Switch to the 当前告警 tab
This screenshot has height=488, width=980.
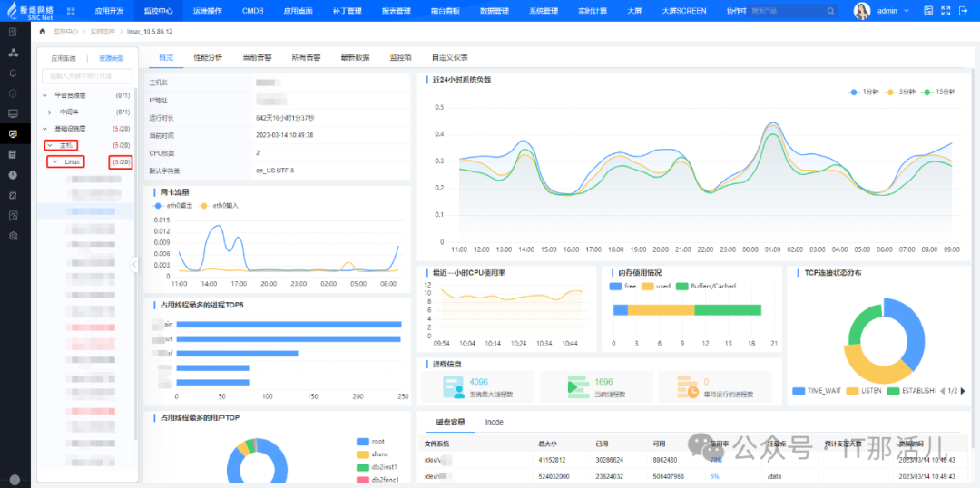pos(257,57)
